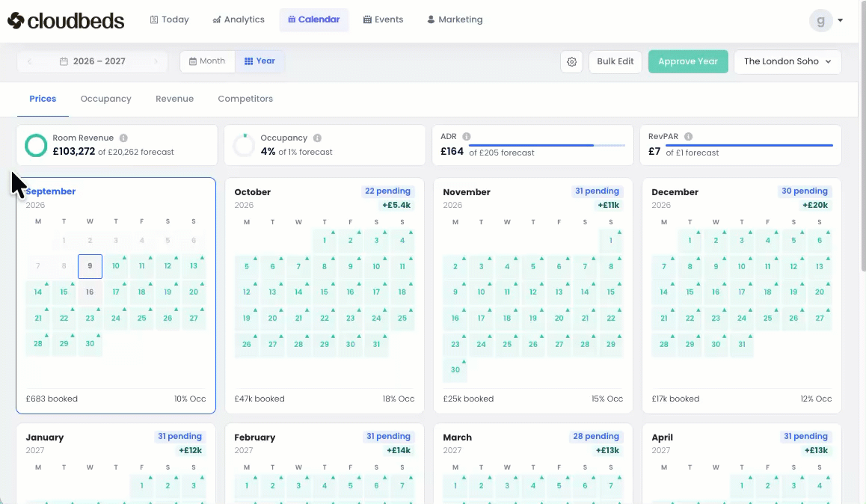Viewport: 866px width, 504px height.
Task: Click the Bulk Edit button
Action: (x=615, y=62)
